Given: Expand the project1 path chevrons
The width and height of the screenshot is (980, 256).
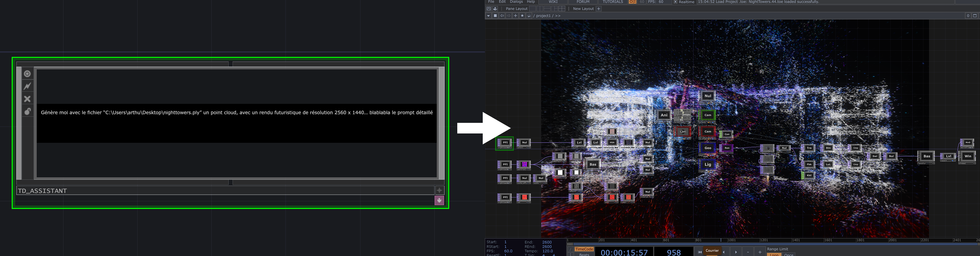Looking at the screenshot, I should (558, 15).
